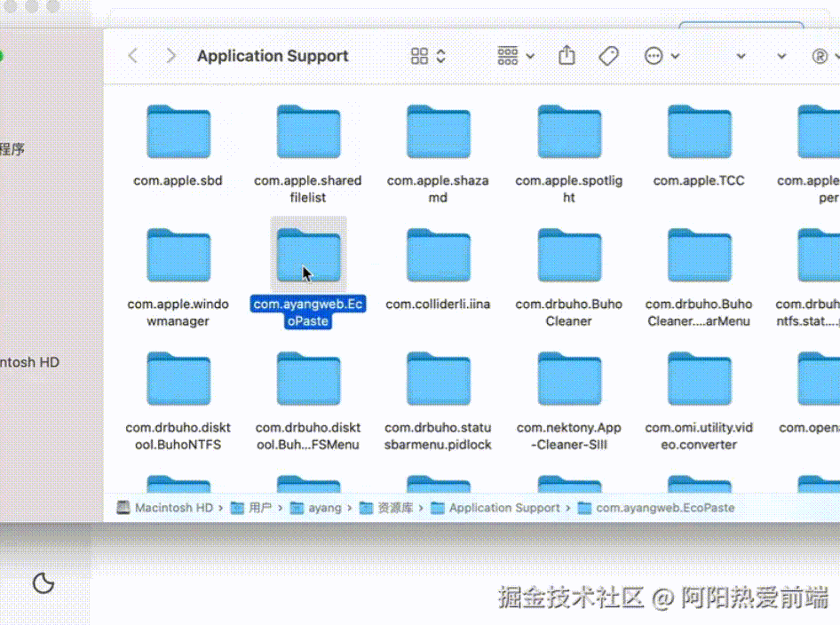Select the com.apple.TCC folder
Screen dimensions: 840x625
point(699,131)
